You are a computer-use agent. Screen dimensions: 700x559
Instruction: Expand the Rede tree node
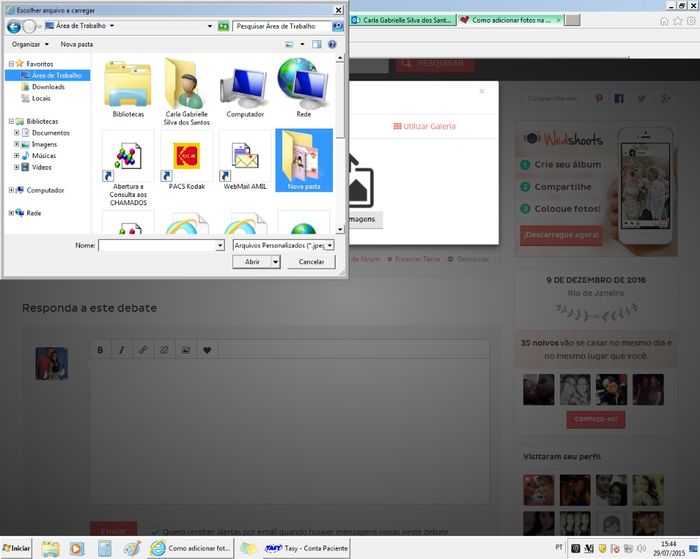tap(11, 213)
